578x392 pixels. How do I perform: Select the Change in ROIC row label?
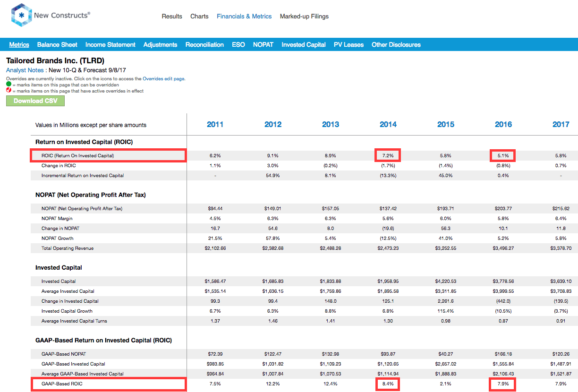click(x=59, y=165)
